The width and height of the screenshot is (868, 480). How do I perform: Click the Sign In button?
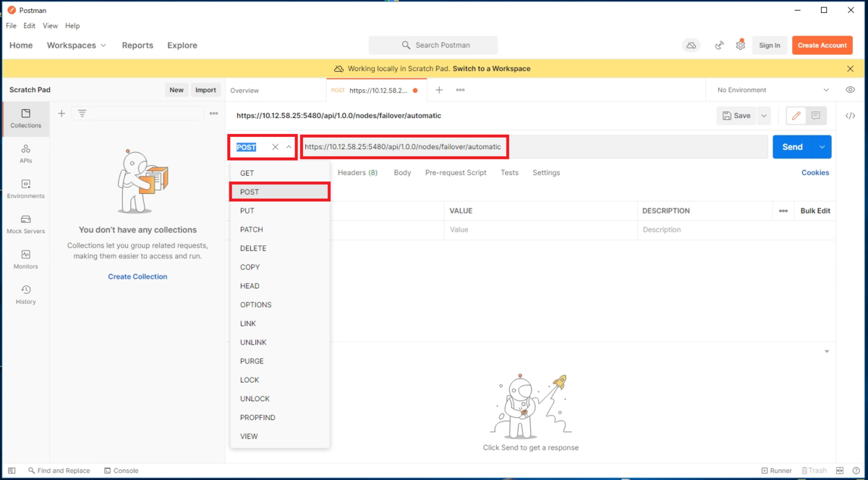(x=770, y=45)
